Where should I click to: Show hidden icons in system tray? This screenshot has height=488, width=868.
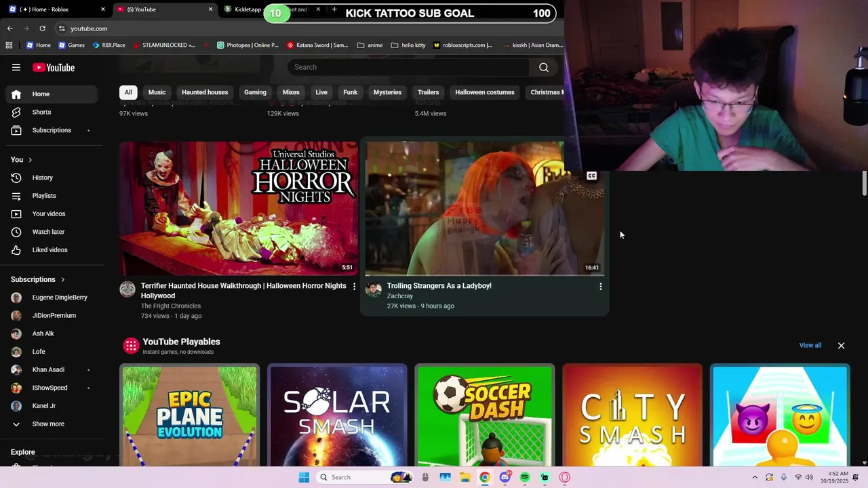pyautogui.click(x=754, y=477)
